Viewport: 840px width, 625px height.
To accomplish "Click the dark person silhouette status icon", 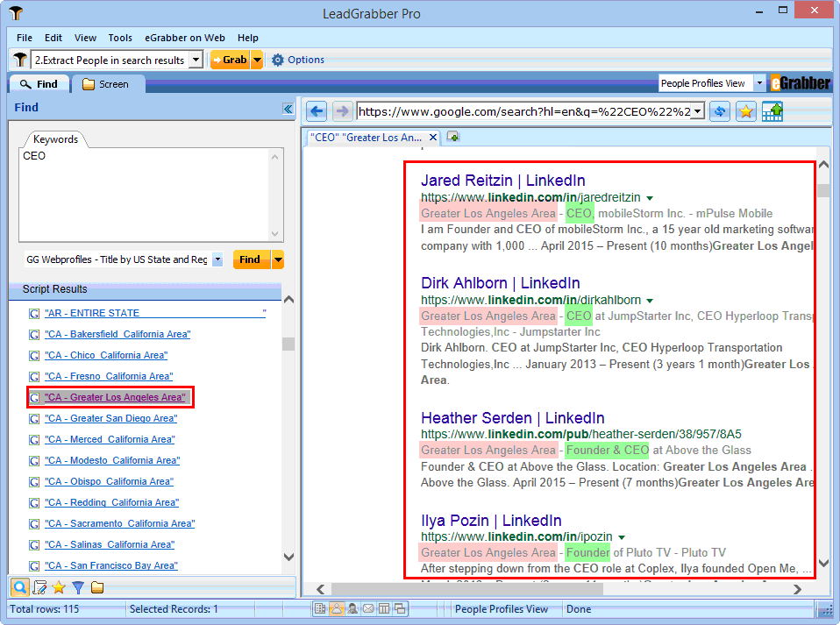I will 352,608.
